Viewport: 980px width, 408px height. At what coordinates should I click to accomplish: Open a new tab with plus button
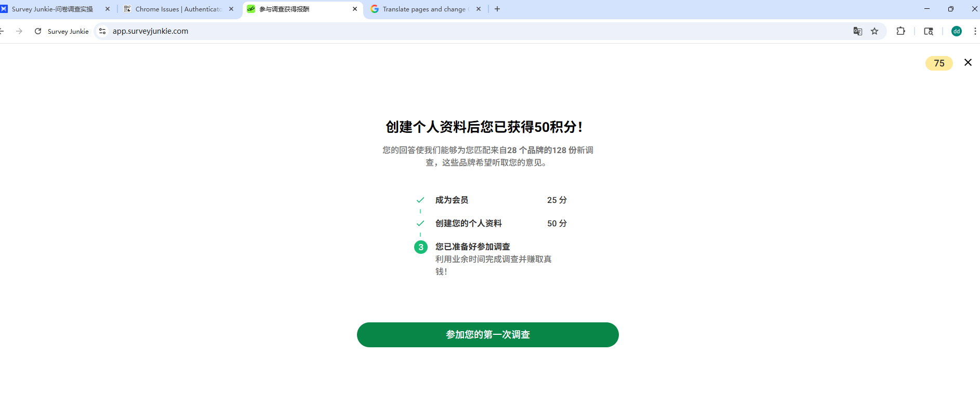coord(497,9)
